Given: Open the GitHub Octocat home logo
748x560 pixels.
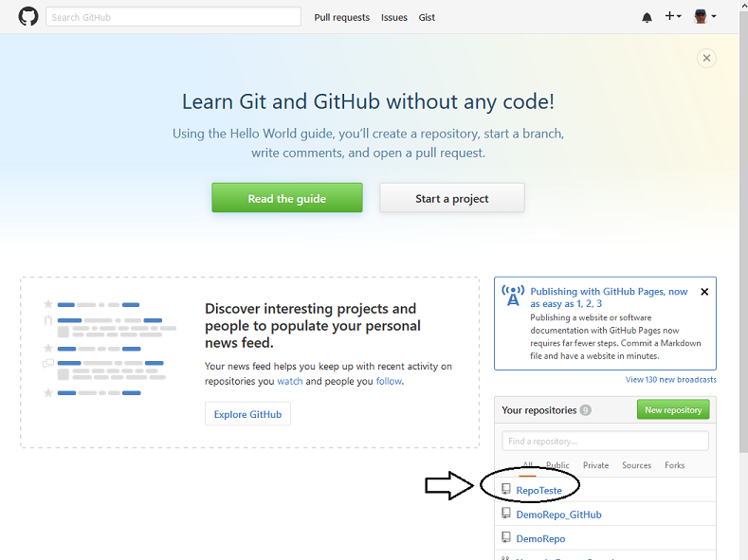Looking at the screenshot, I should (28, 17).
